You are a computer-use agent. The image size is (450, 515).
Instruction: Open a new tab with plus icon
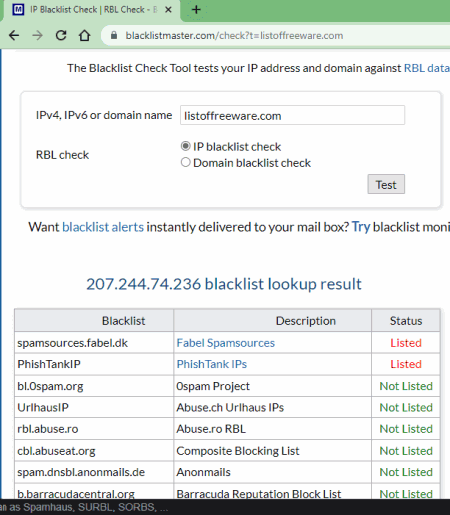(196, 10)
